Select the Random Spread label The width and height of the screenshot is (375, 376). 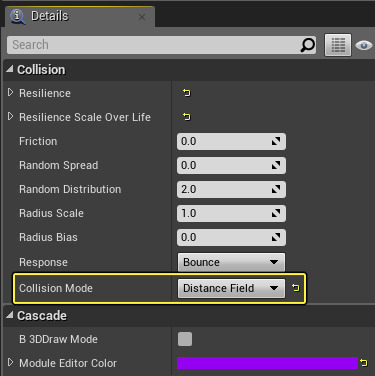[x=59, y=165]
